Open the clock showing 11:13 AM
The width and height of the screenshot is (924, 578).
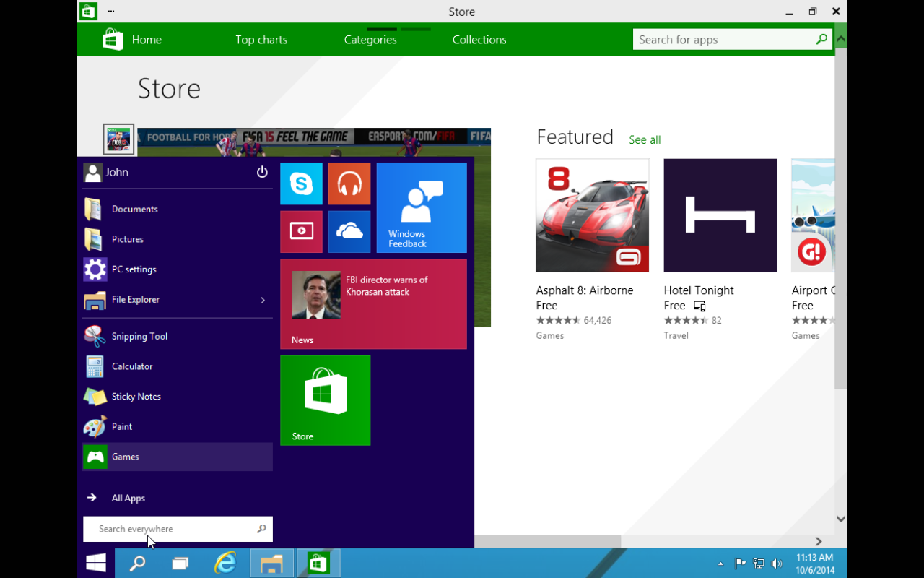[x=815, y=564]
